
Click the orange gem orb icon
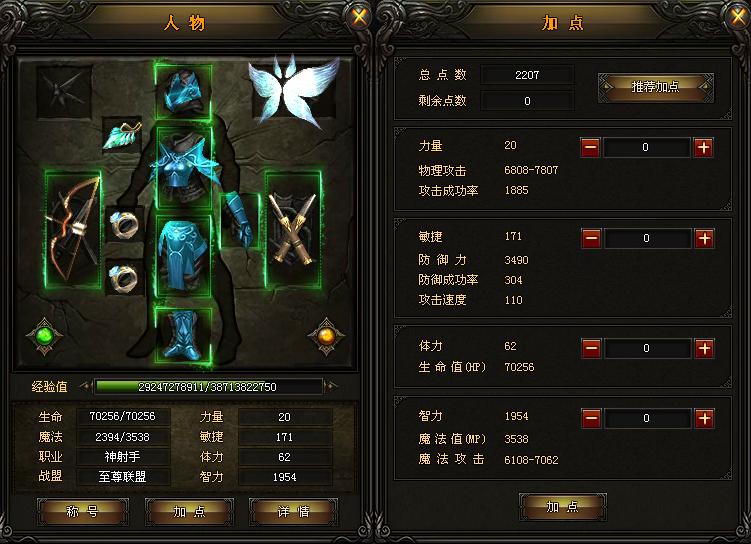tap(326, 336)
